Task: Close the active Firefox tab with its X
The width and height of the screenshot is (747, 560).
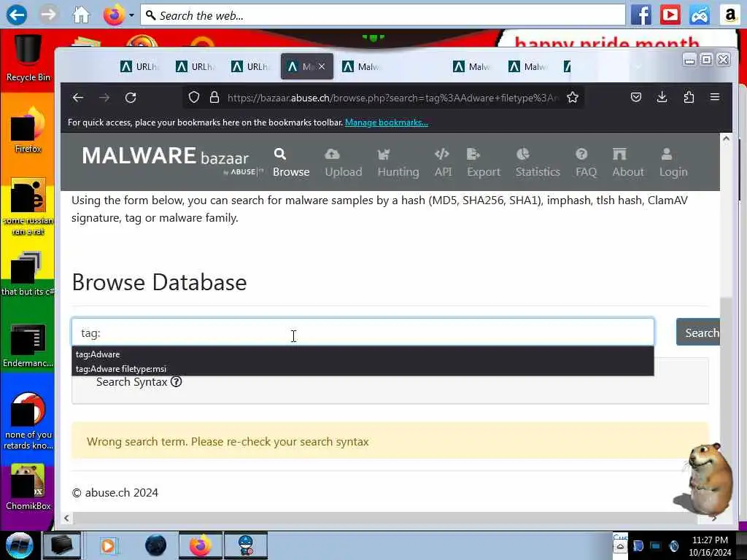Action: coord(322,66)
